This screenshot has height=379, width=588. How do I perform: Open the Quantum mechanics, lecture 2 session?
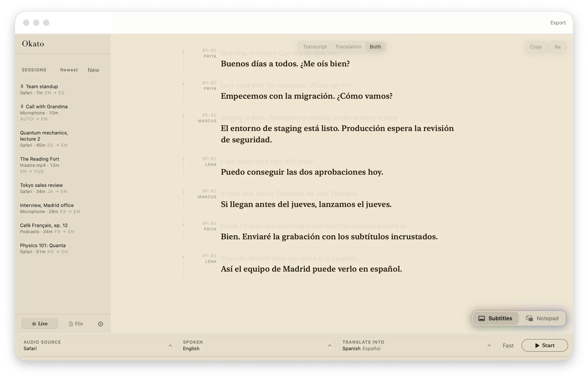63,139
